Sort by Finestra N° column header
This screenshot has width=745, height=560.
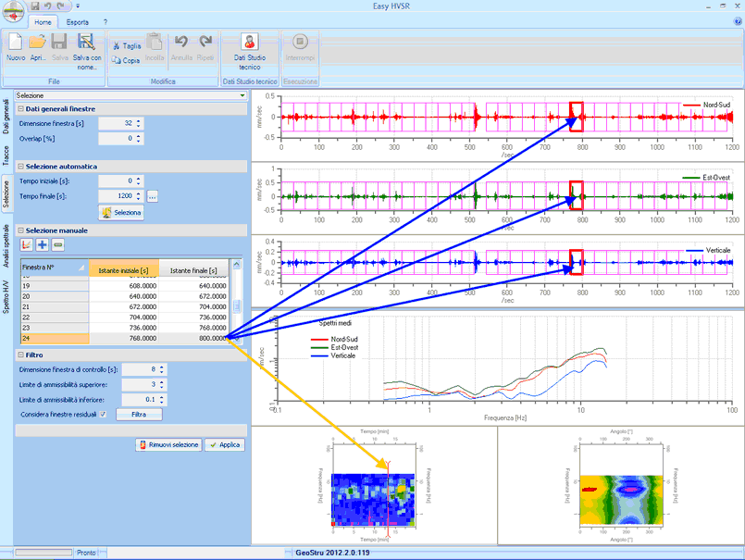pyautogui.click(x=55, y=268)
